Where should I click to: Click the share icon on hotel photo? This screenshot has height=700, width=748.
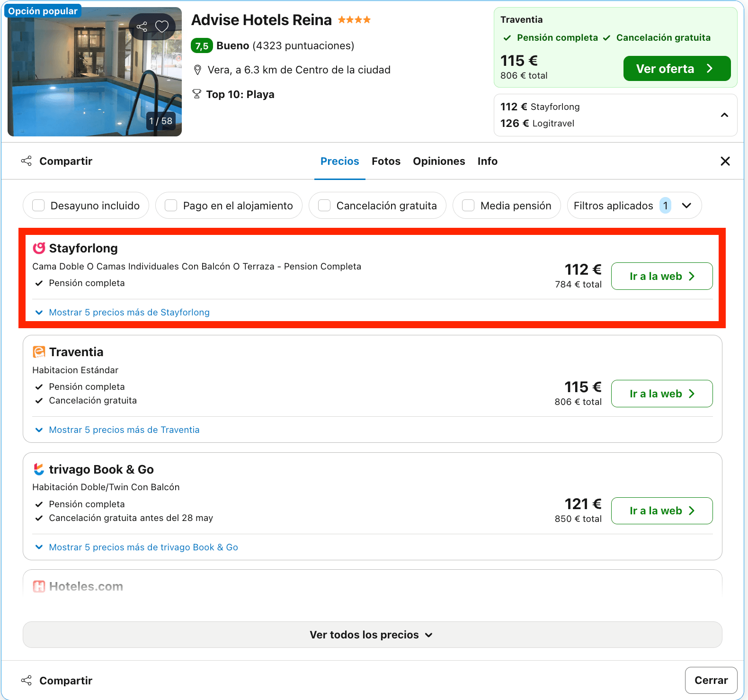click(142, 27)
